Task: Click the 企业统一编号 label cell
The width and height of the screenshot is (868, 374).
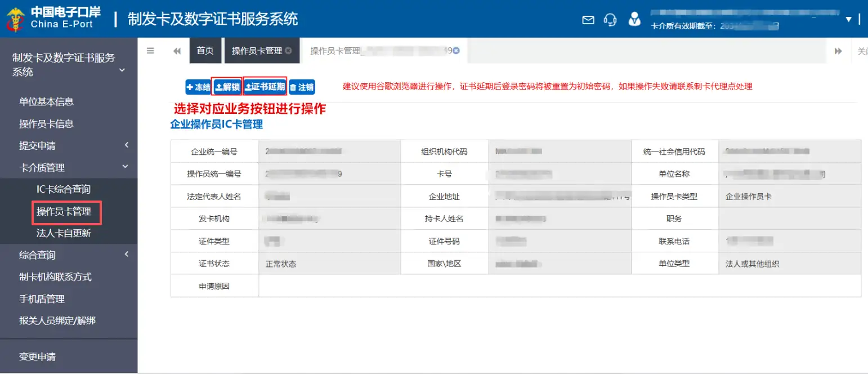Action: (214, 152)
